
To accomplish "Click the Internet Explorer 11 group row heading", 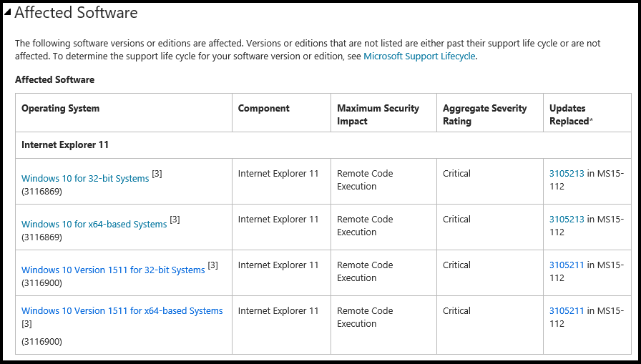I will (x=65, y=144).
